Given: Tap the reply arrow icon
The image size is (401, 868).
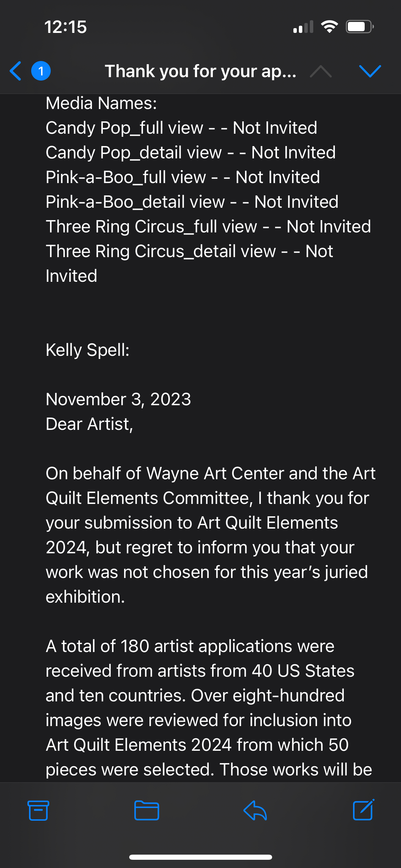Looking at the screenshot, I should click(x=255, y=810).
